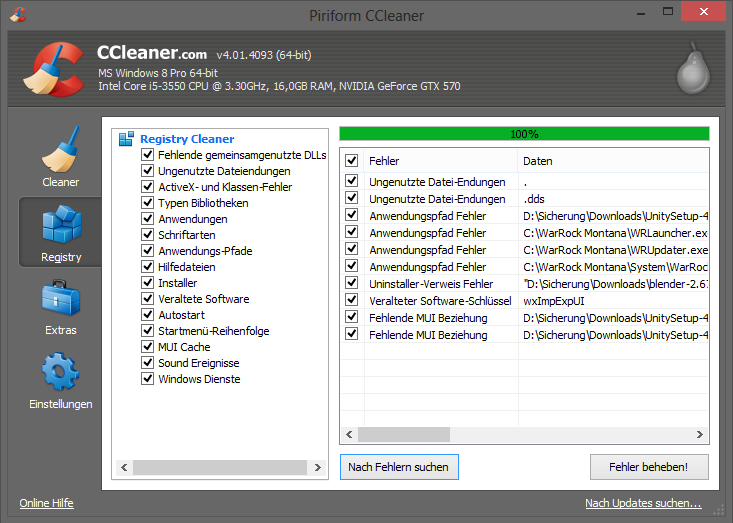
Task: Uncheck WRUpdater.exe Anwendungspfad Fehler row
Action: [x=352, y=249]
